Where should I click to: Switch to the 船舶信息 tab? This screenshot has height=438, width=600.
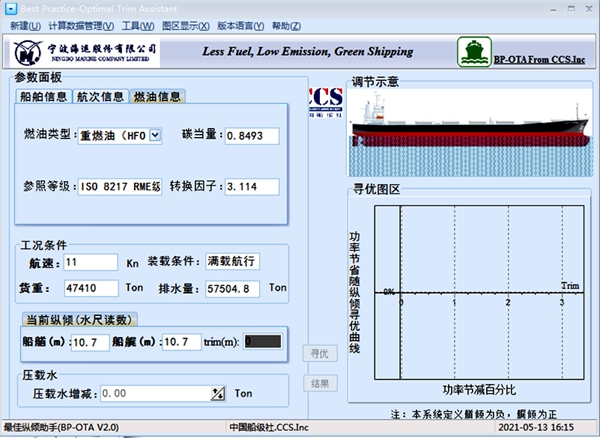pyautogui.click(x=43, y=97)
